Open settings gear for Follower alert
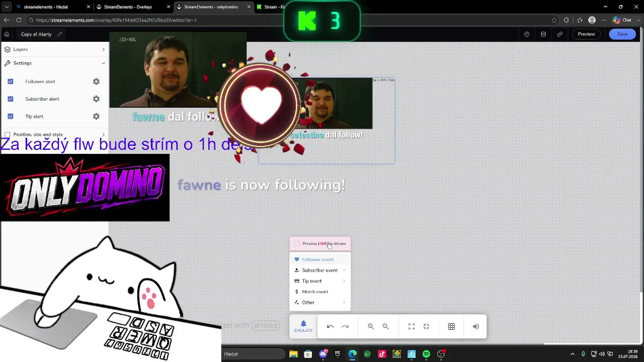The image size is (644, 362). 96,81
